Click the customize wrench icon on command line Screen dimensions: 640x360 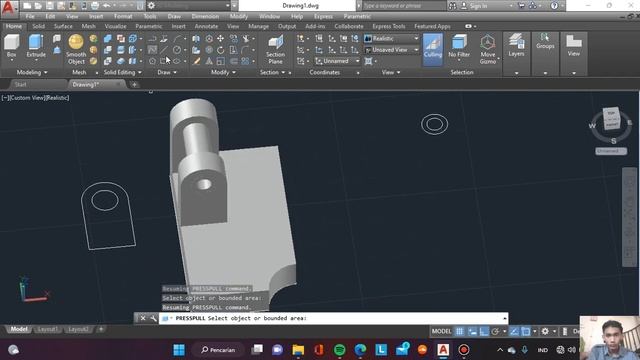(x=153, y=318)
